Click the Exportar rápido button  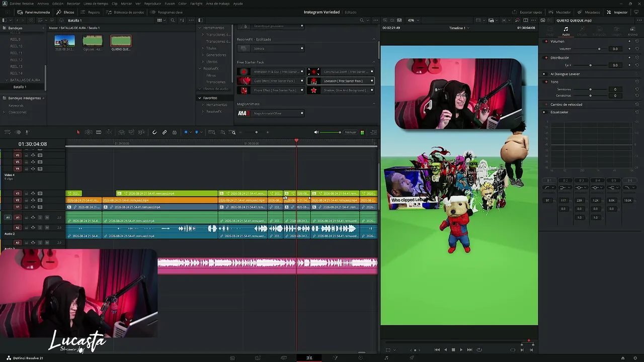(x=527, y=12)
